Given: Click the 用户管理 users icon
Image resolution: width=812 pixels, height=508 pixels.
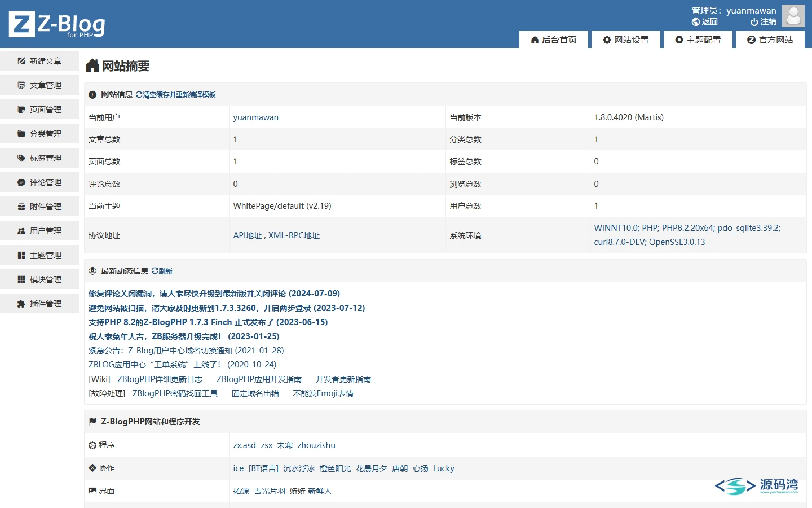Looking at the screenshot, I should pyautogui.click(x=21, y=231).
